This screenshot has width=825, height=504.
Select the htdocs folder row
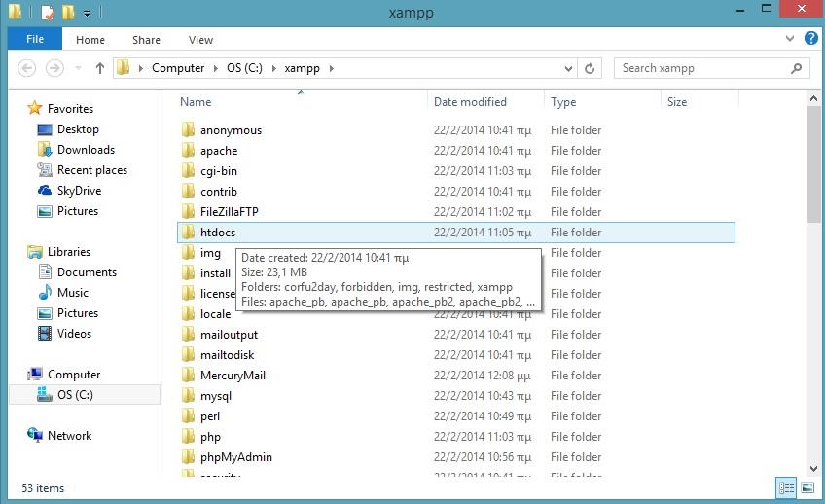pyautogui.click(x=456, y=232)
